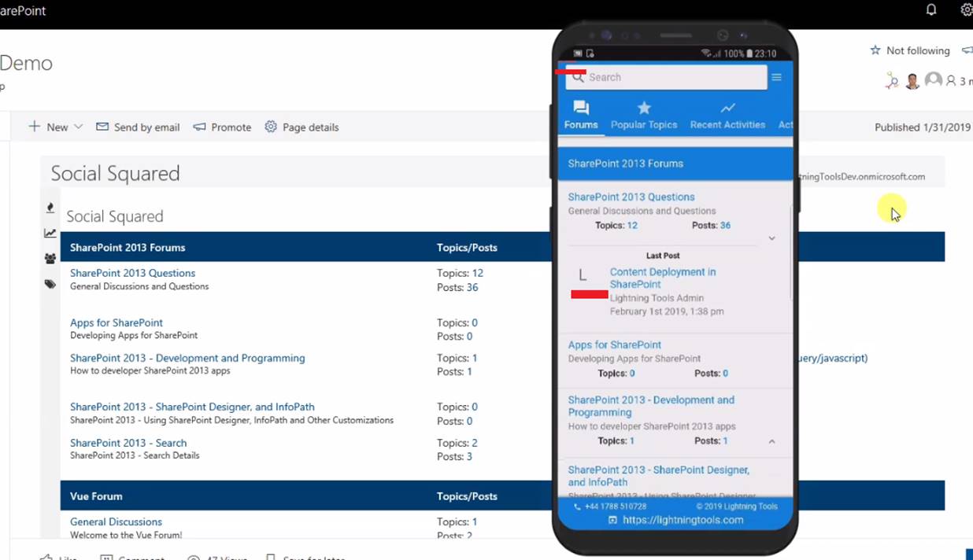Tap the Posts count 36 on the phone

pos(725,225)
